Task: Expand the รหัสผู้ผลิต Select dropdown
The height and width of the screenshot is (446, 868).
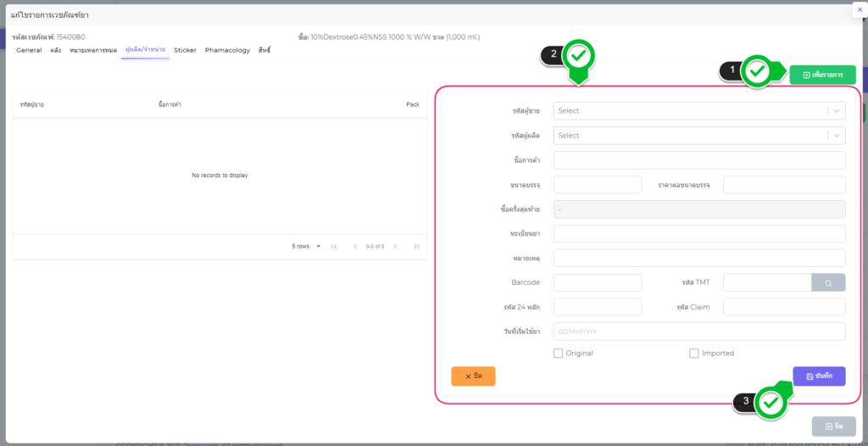Action: (698, 136)
